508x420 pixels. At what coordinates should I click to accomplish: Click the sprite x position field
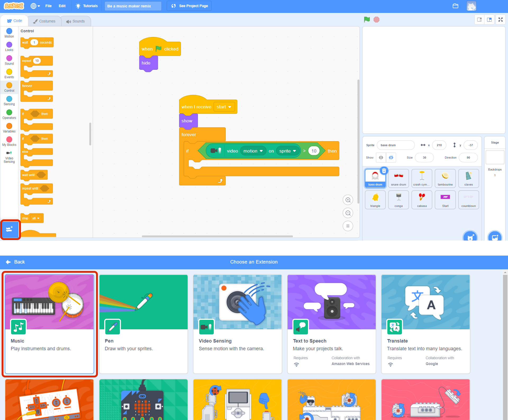[x=439, y=145]
